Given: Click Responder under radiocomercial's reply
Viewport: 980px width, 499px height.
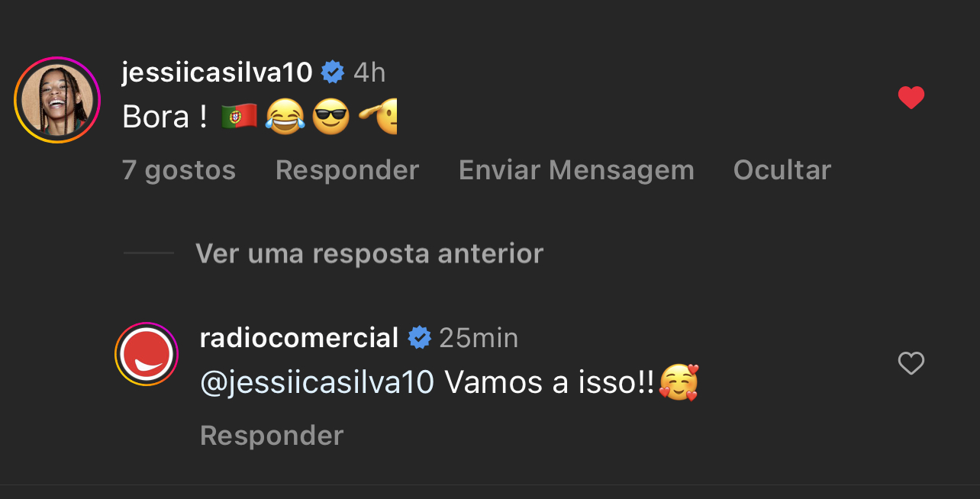Looking at the screenshot, I should coord(272,436).
